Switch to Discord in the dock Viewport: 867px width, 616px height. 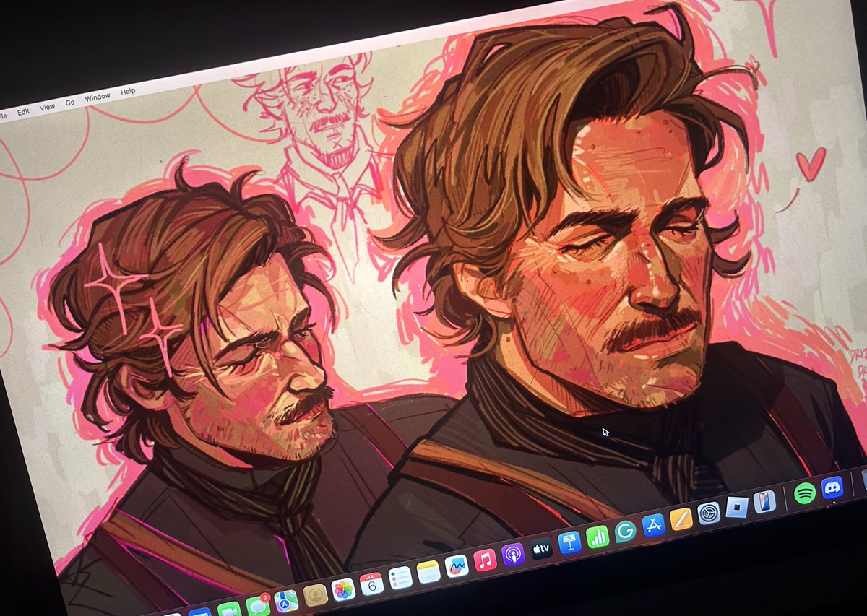tap(832, 487)
